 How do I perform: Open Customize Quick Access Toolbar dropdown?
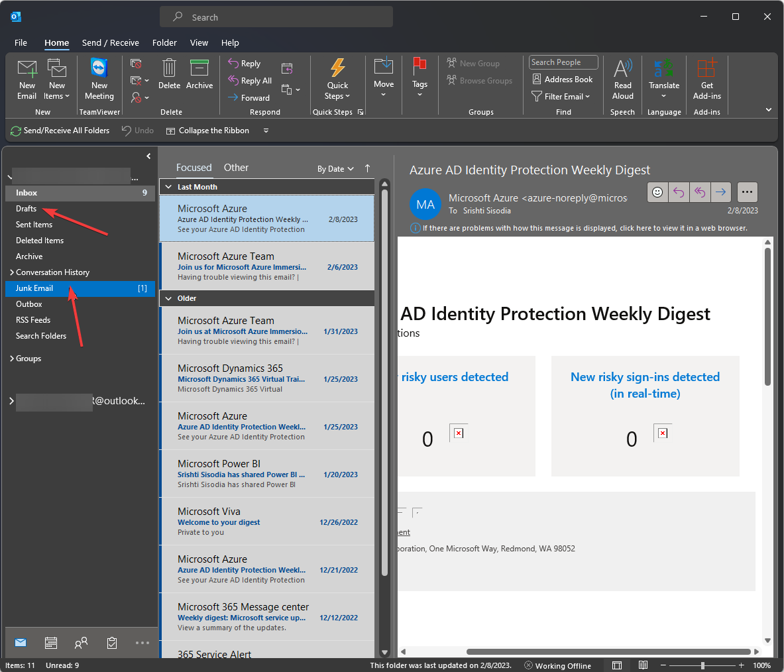266,131
